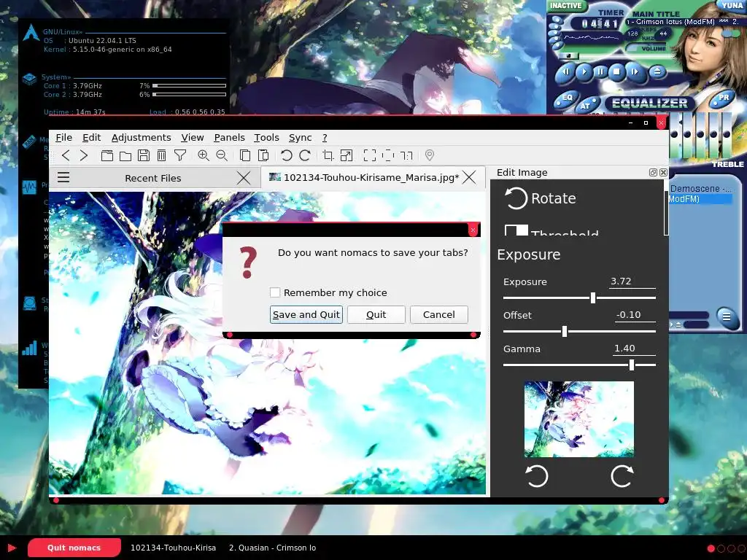Skip to next track in music player
Image resolution: width=747 pixels, height=560 pixels.
point(635,72)
